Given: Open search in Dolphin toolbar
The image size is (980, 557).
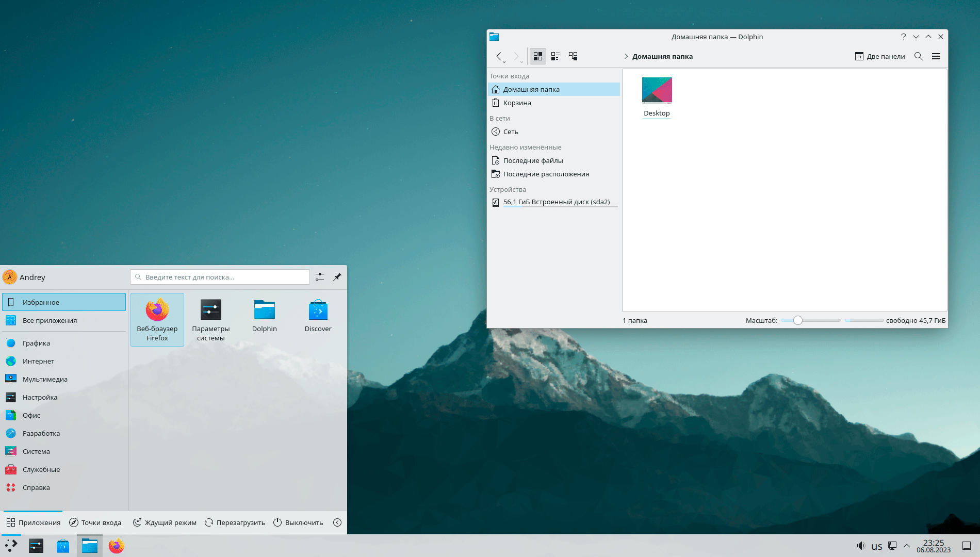Looking at the screenshot, I should click(x=918, y=56).
